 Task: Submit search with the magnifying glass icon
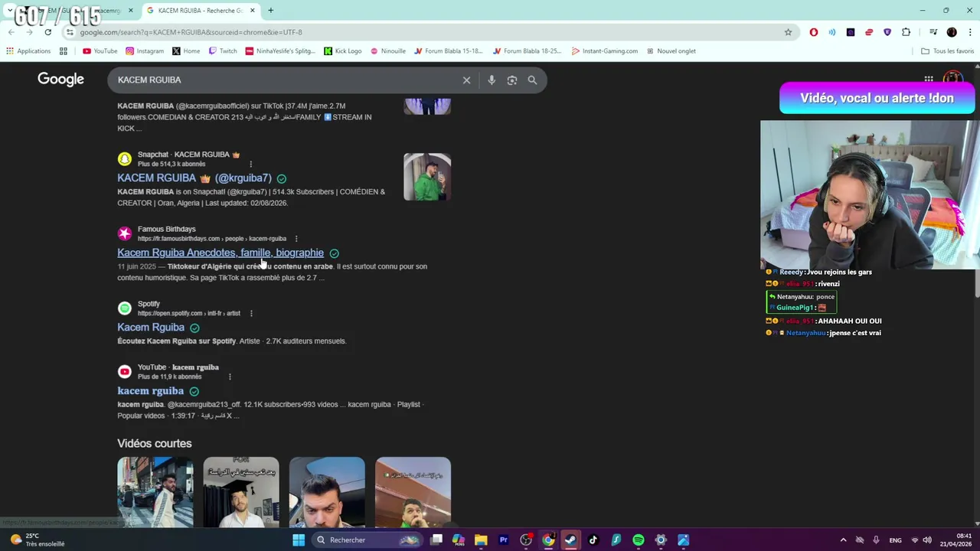pyautogui.click(x=532, y=80)
